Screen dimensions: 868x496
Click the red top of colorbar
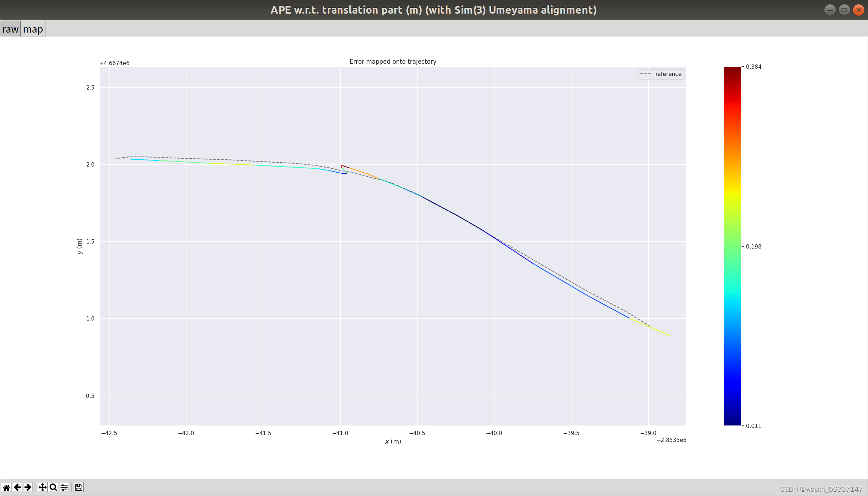(732, 72)
